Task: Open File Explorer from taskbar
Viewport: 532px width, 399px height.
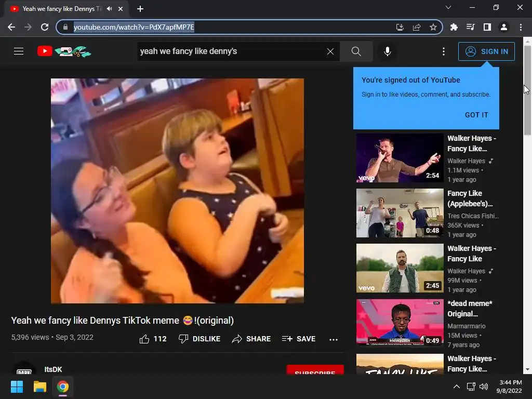Action: coord(39,387)
